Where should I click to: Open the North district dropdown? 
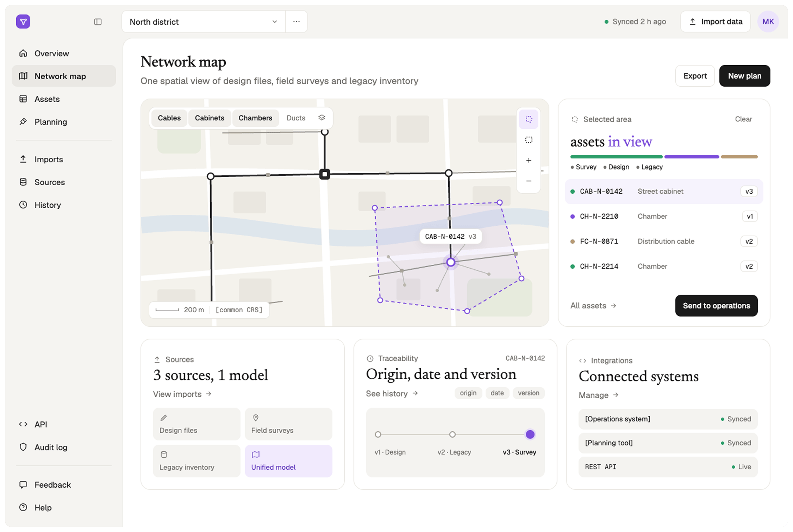point(203,22)
